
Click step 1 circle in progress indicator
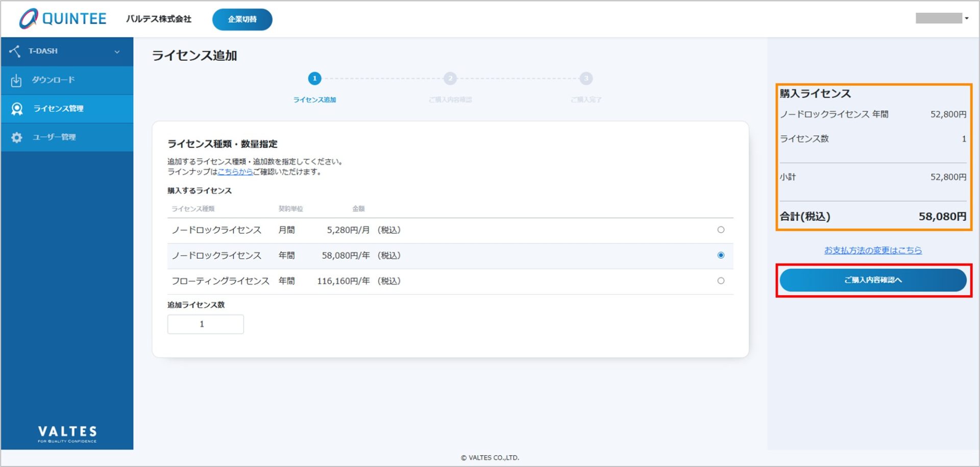(x=314, y=79)
